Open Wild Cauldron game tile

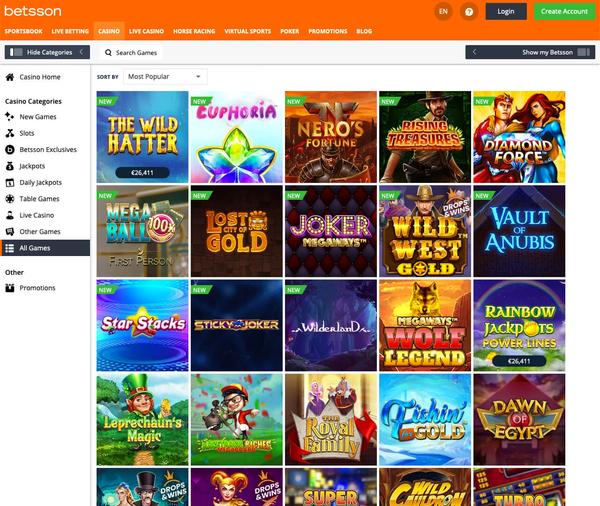coord(425,487)
